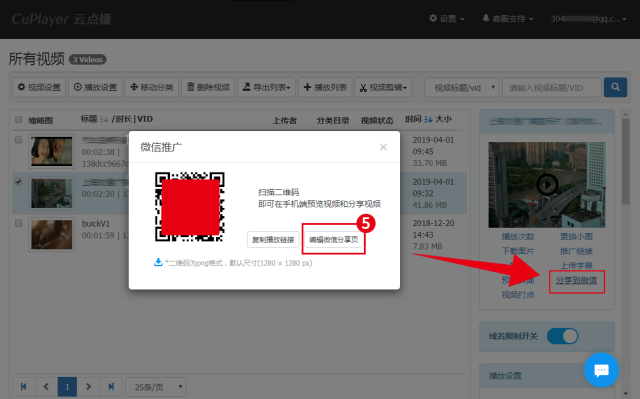Open the chat support bubble icon
Screen dimensions: 640x399
[601, 370]
